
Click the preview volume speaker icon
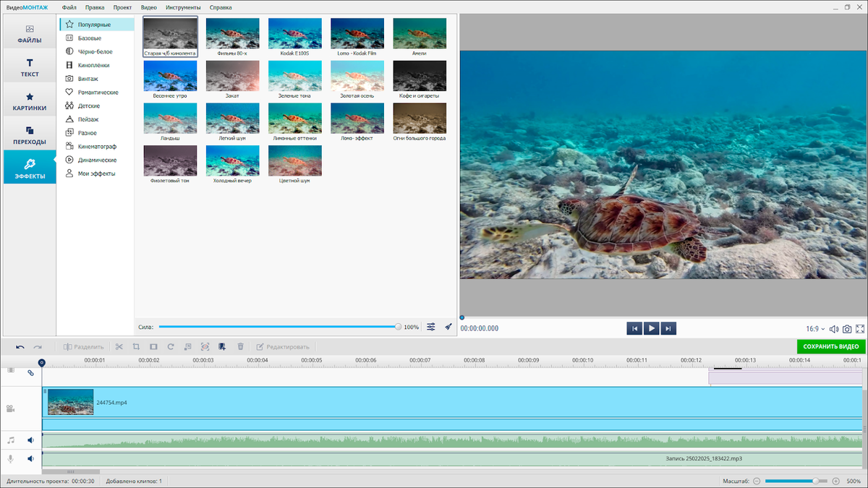point(833,329)
